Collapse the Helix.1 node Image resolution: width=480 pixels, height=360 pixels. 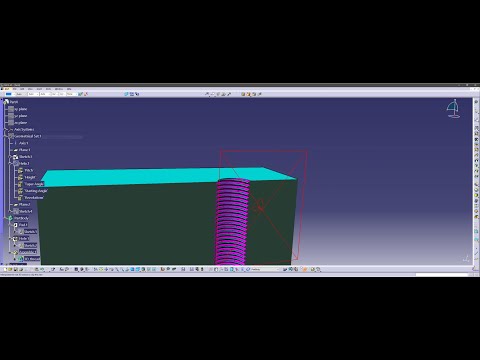pyautogui.click(x=10, y=164)
